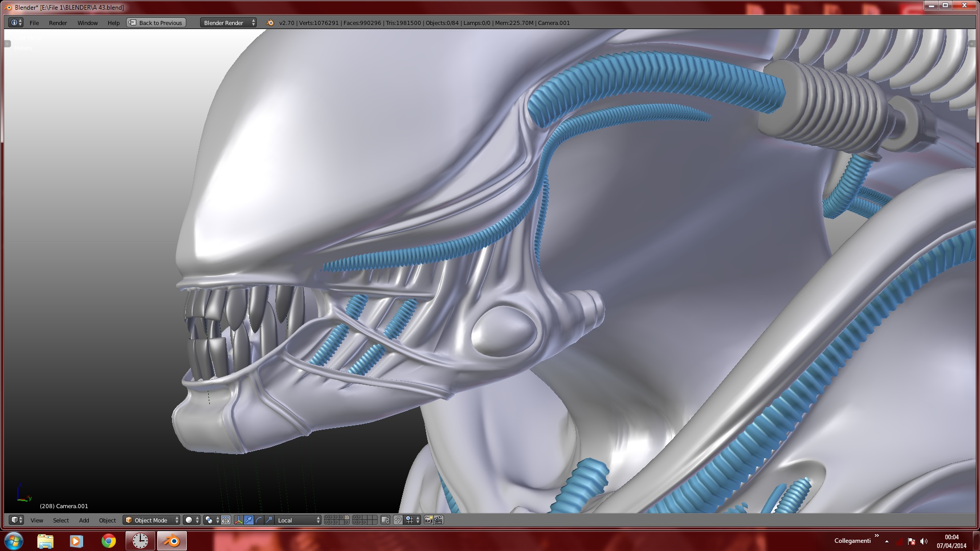Image resolution: width=980 pixels, height=551 pixels.
Task: Expand the left tool shelf plus tab
Action: [7, 44]
